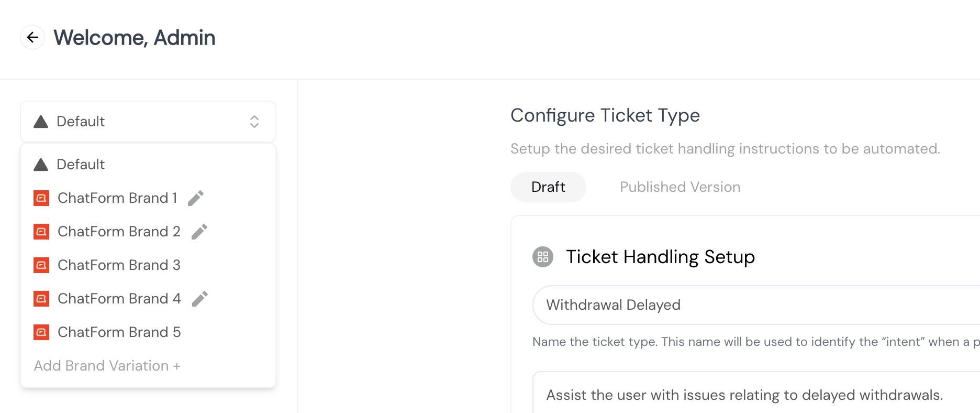Click the triangle icon beside Default option

[41, 165]
